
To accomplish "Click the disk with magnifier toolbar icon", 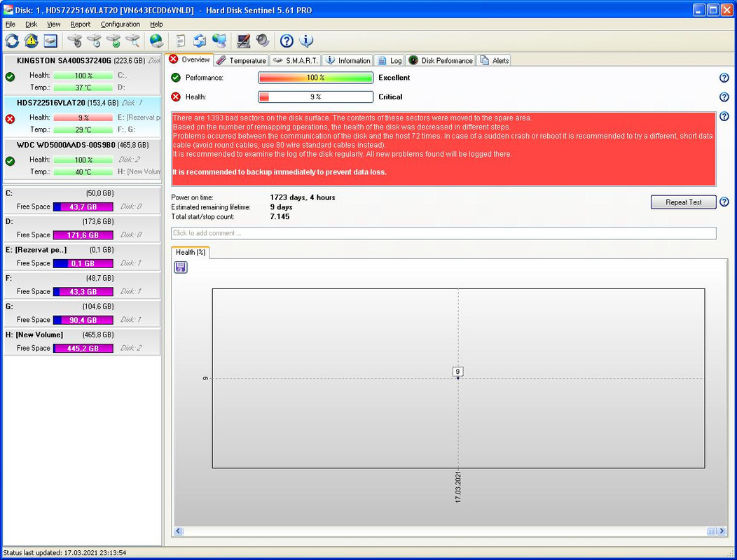I will click(133, 41).
